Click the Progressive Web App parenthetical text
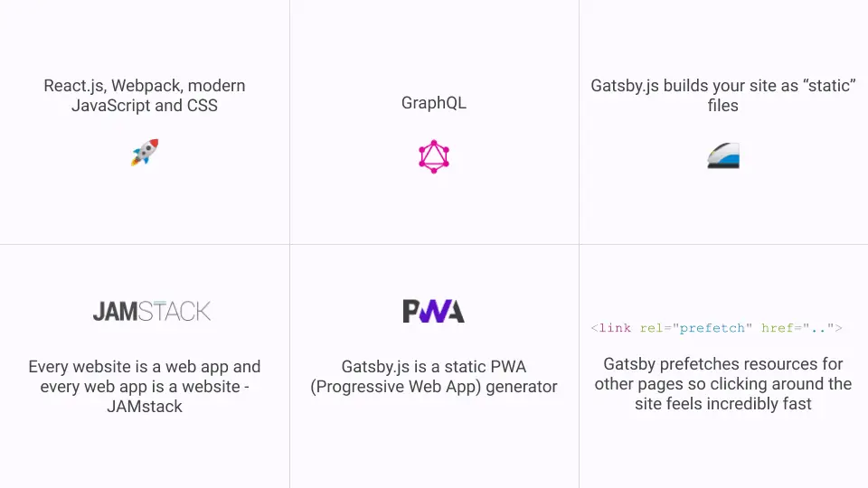Viewport: 868px width, 488px height. click(434, 387)
